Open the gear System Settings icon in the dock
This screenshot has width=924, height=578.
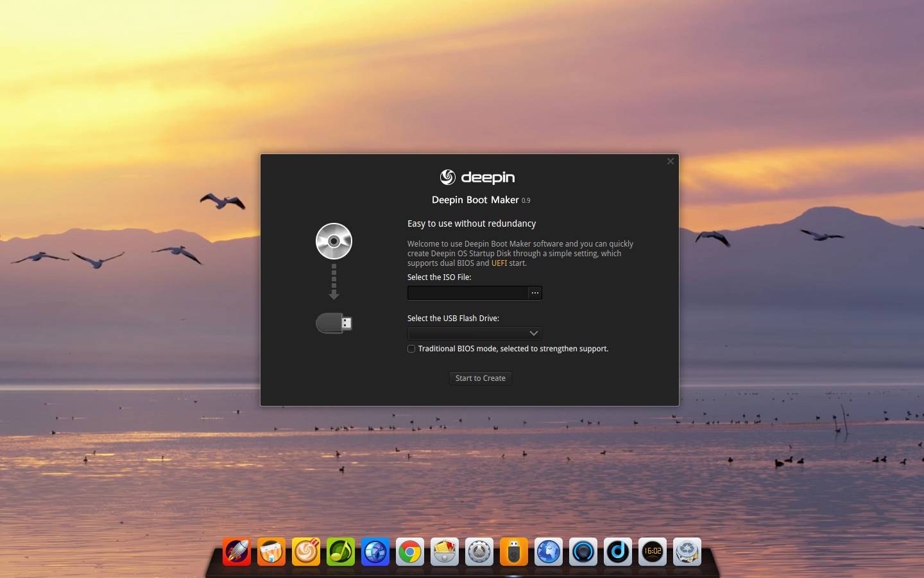(479, 552)
